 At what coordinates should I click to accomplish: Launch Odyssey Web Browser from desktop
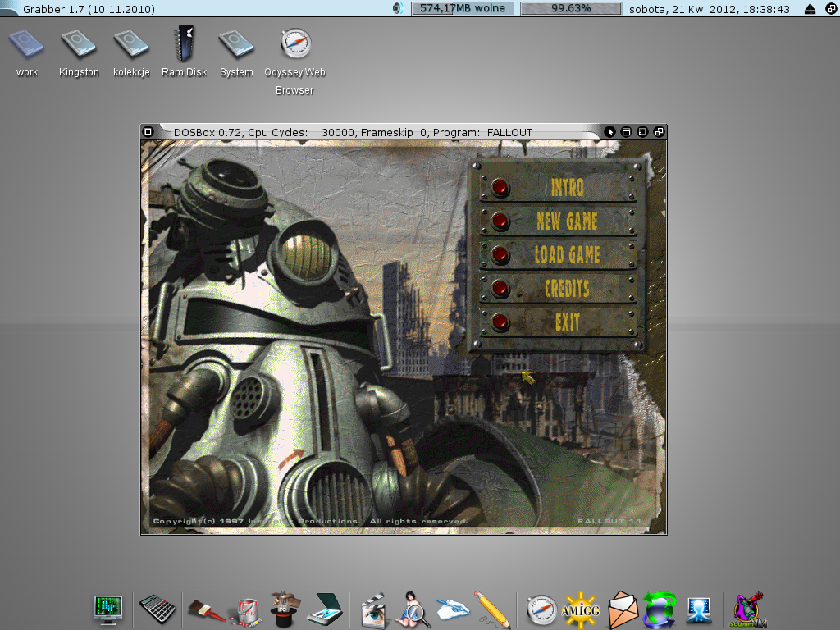pos(295,43)
